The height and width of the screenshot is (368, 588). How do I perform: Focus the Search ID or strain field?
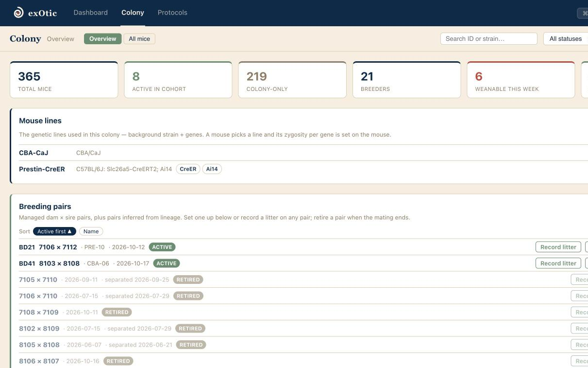coord(488,39)
